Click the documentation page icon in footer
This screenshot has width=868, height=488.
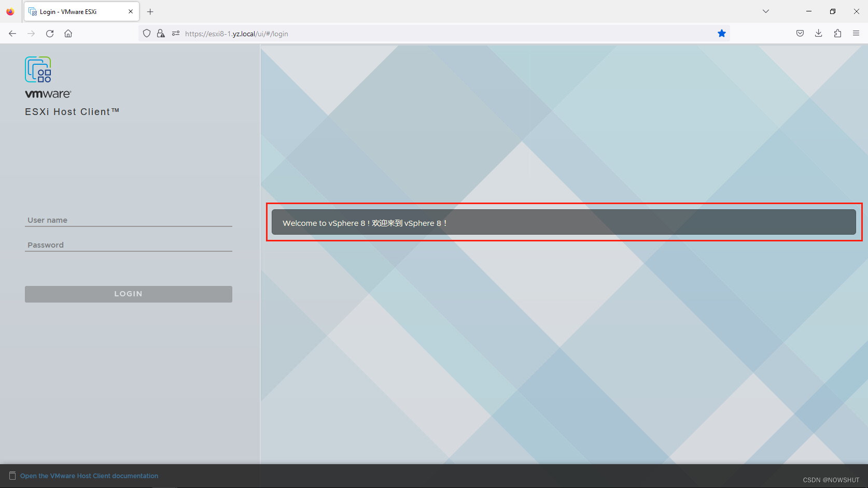click(12, 476)
